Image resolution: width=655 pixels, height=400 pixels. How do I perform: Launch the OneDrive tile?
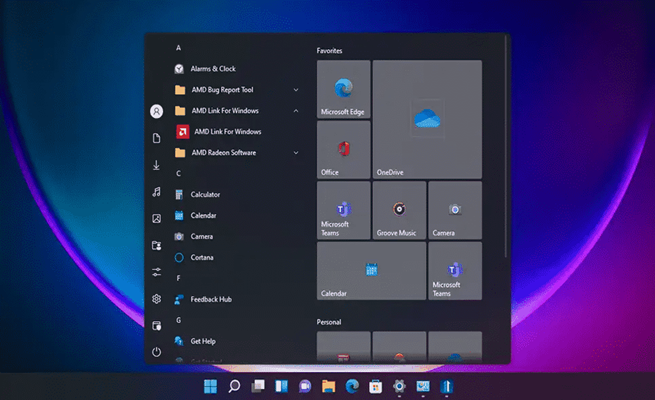(x=426, y=119)
